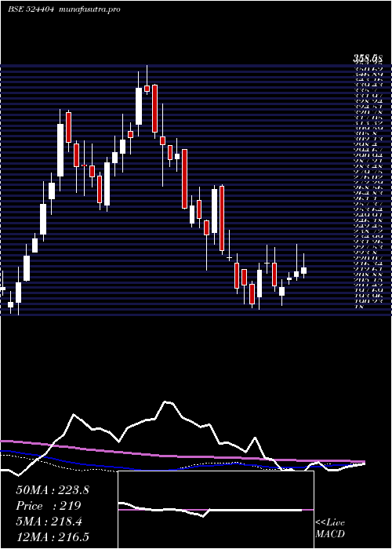Click the 358.58 top price label
The image size is (392, 549).
[x=367, y=58]
